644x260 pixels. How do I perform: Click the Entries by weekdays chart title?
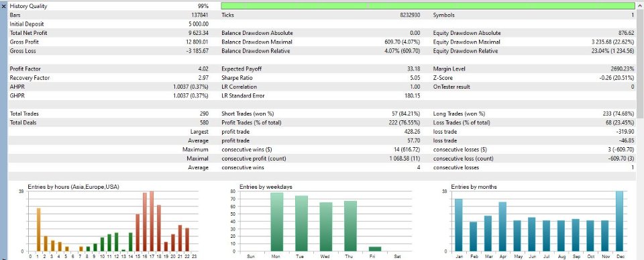point(266,187)
